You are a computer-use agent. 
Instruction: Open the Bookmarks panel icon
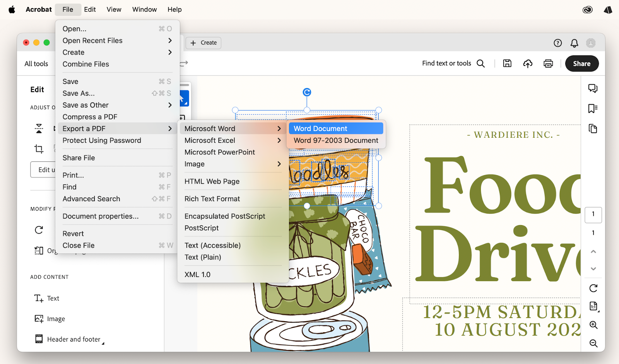click(x=592, y=109)
